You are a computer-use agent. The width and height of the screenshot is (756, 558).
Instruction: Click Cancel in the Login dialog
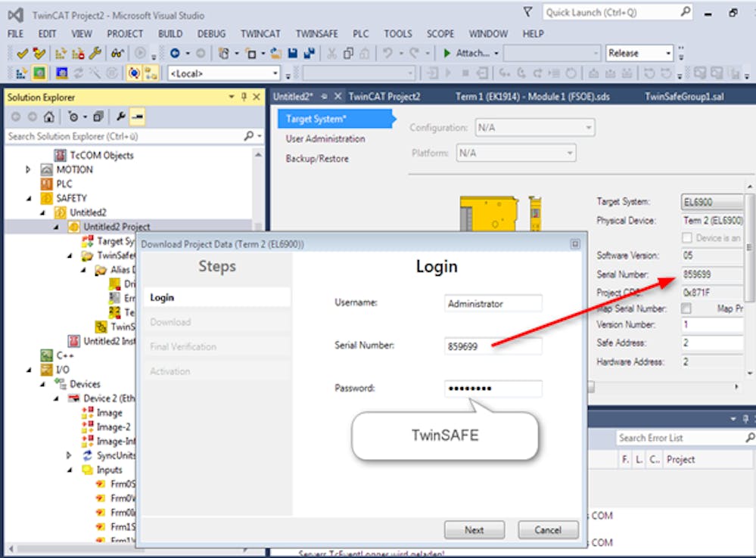click(x=548, y=530)
